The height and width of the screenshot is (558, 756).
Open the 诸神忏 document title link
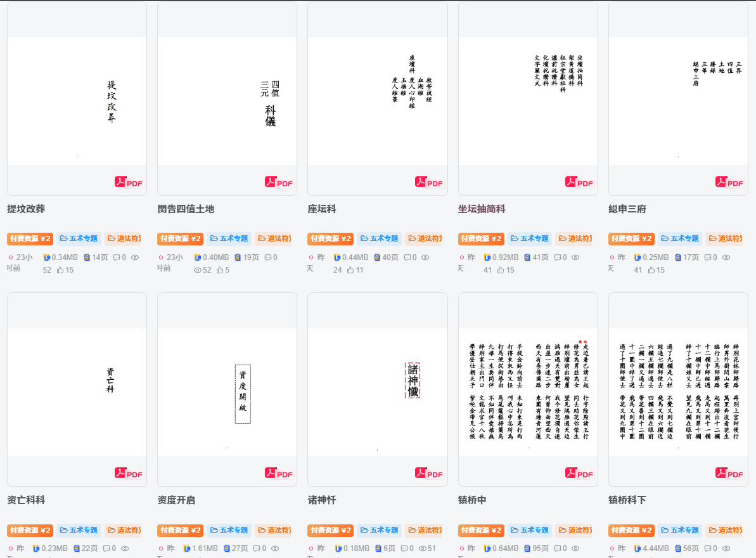(x=321, y=500)
